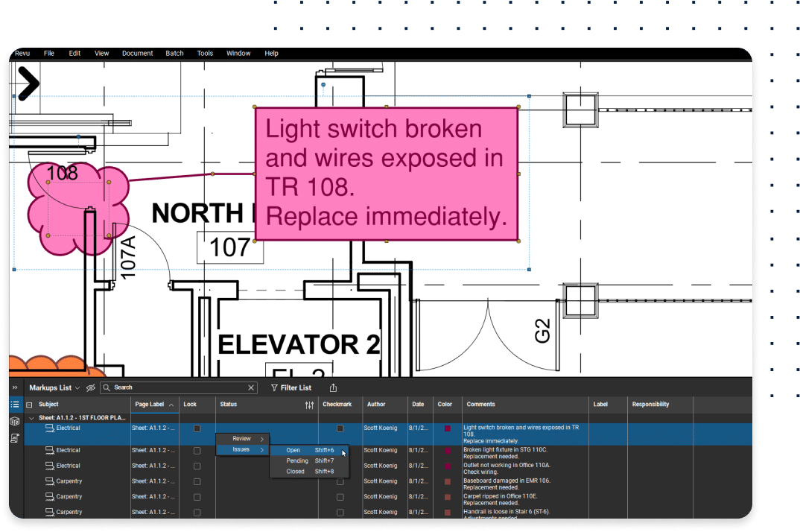Image resolution: width=800 pixels, height=532 pixels.
Task: Expand the Review submenu
Action: [243, 439]
